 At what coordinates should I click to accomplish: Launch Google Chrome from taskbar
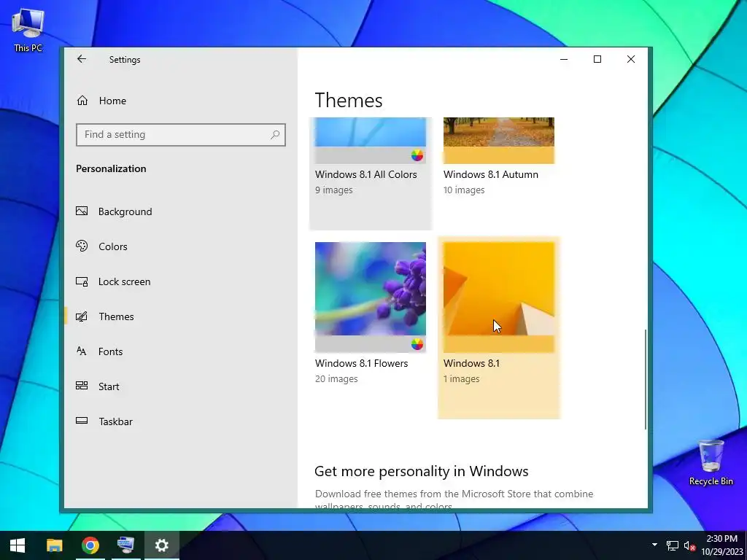point(90,545)
